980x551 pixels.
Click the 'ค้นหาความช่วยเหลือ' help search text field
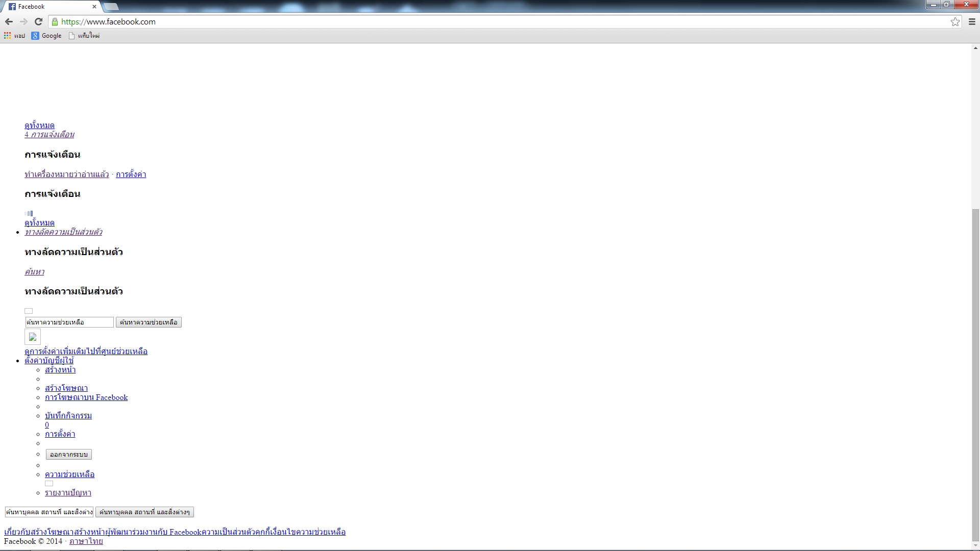pos(69,322)
